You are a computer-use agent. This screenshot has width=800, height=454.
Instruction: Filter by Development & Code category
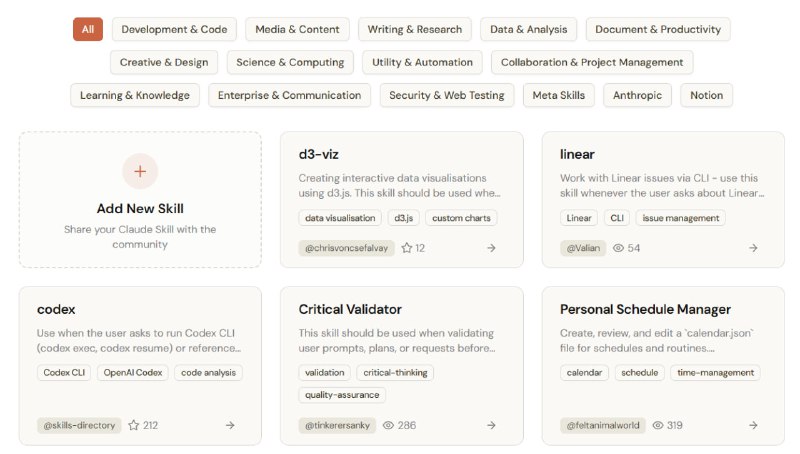tap(174, 29)
